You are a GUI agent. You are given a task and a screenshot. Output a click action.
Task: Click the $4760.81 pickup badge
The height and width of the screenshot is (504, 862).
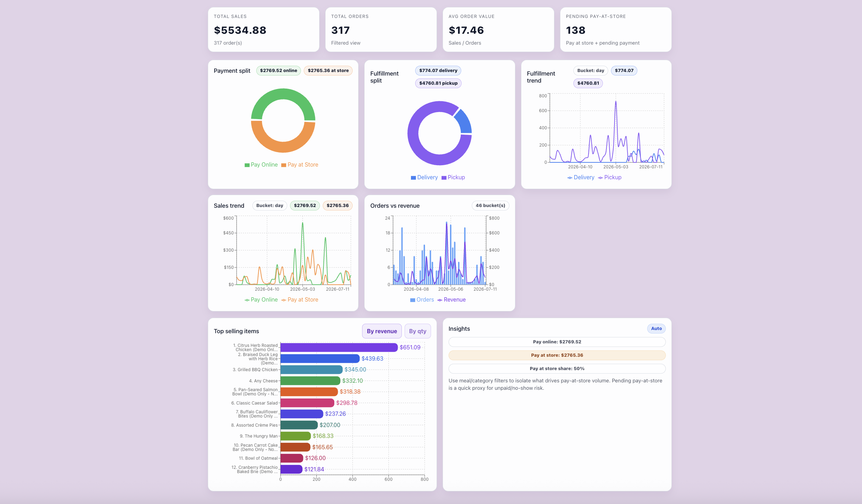(x=438, y=83)
